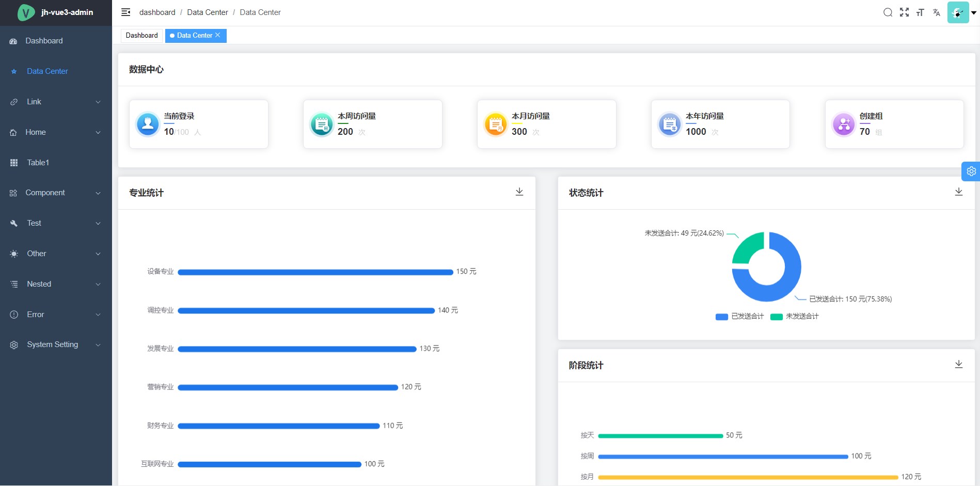Toggle fullscreen mode icon
Screen dimensions: 980x486
904,12
